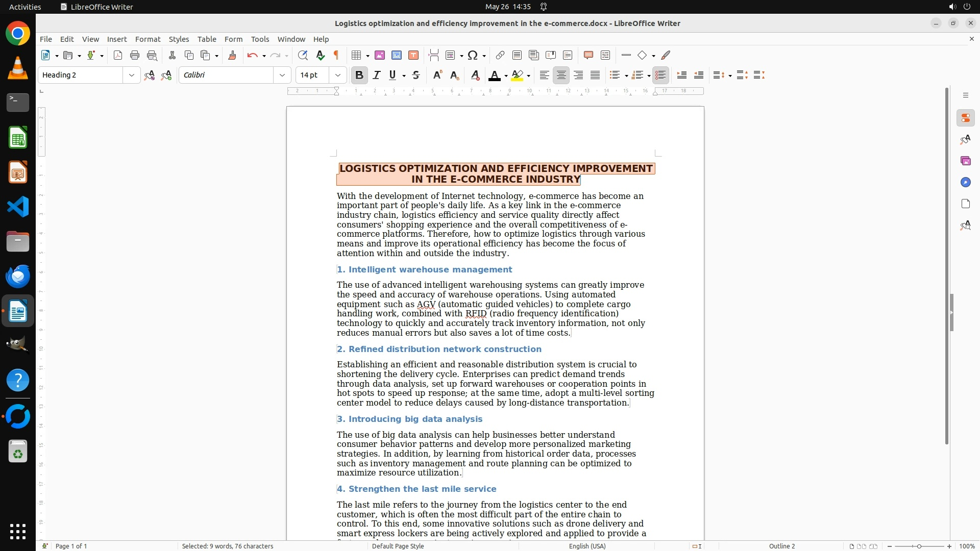Open the font name dropdown list
Image resolution: width=980 pixels, height=551 pixels.
click(282, 75)
